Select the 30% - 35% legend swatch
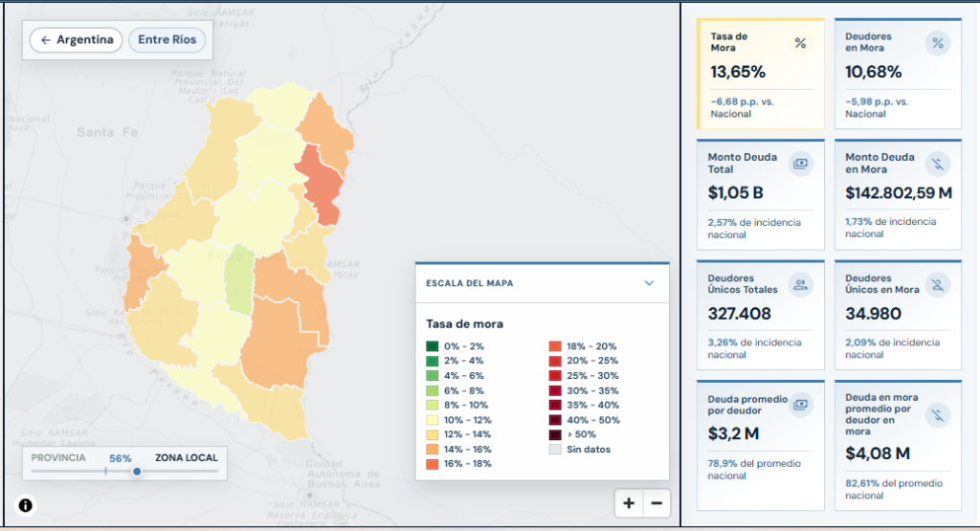 pyautogui.click(x=555, y=390)
